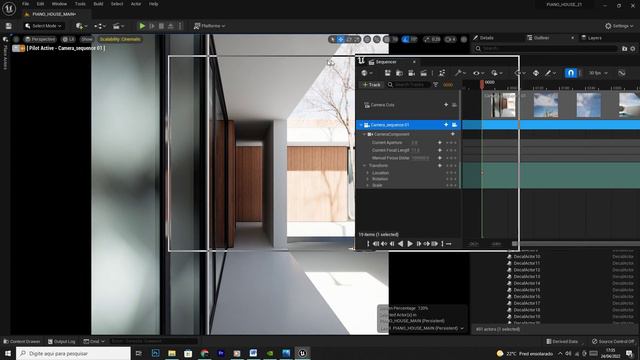Open the Cmd console type dropdown
The width and height of the screenshot is (640, 360).
[x=94, y=341]
